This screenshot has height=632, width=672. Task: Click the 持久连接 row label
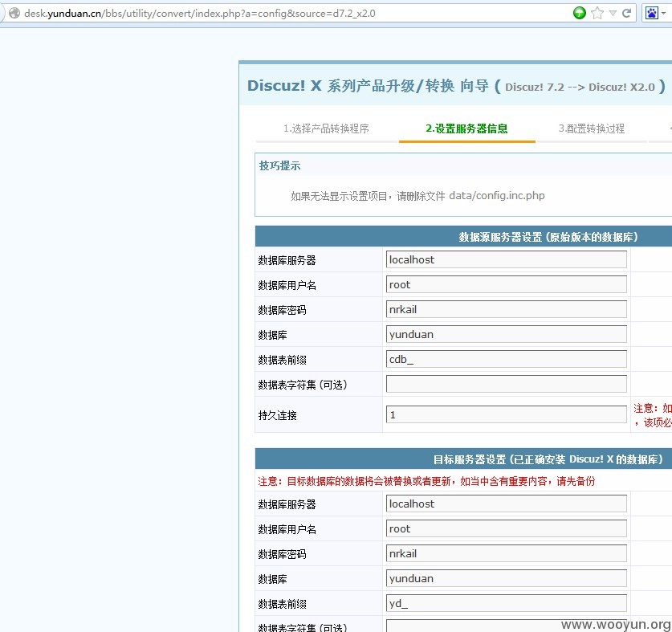click(x=277, y=415)
